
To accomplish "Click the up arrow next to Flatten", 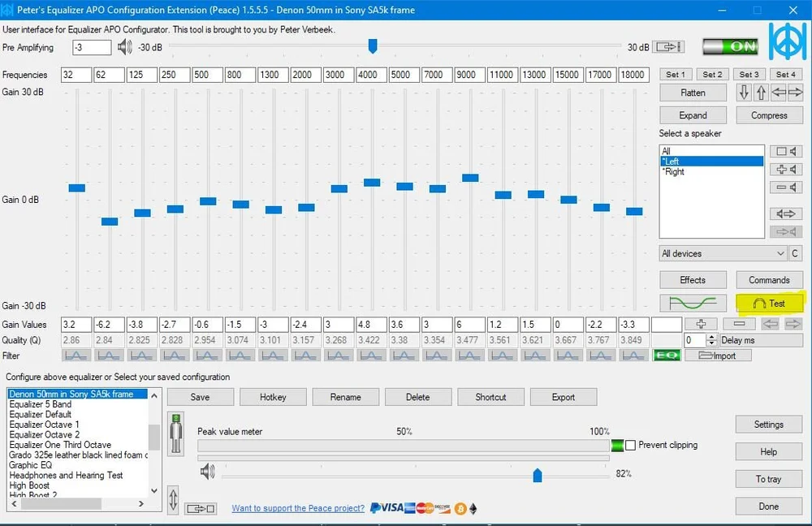I will (761, 93).
